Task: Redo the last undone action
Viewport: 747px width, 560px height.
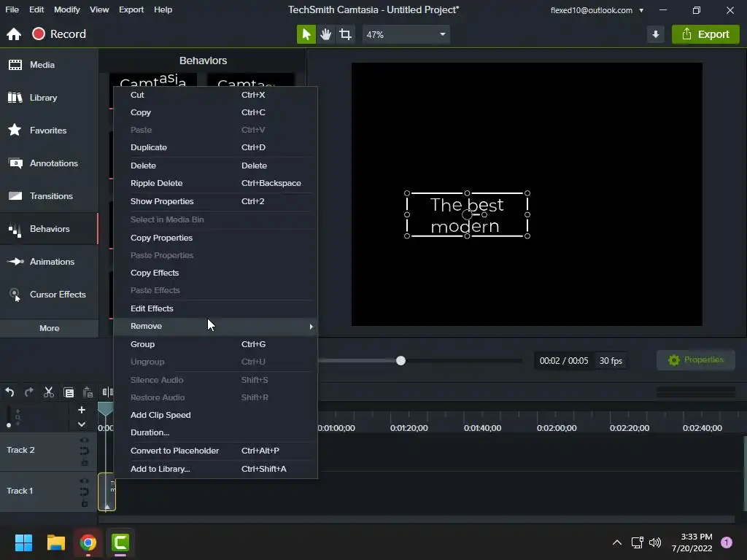Action: click(29, 392)
